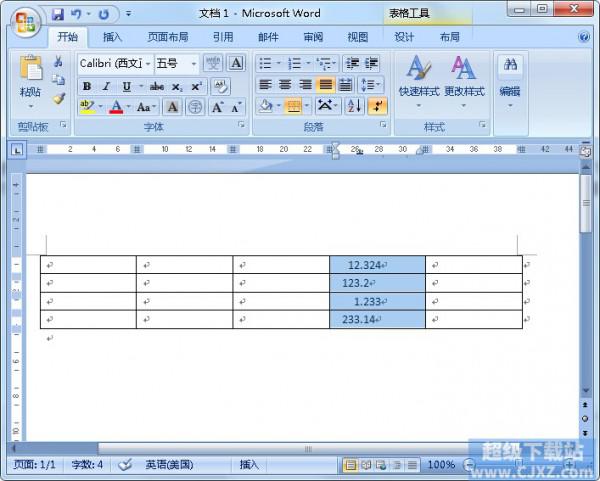Run the proofing spell check icon
The width and height of the screenshot is (600, 481).
pyautogui.click(x=125, y=465)
